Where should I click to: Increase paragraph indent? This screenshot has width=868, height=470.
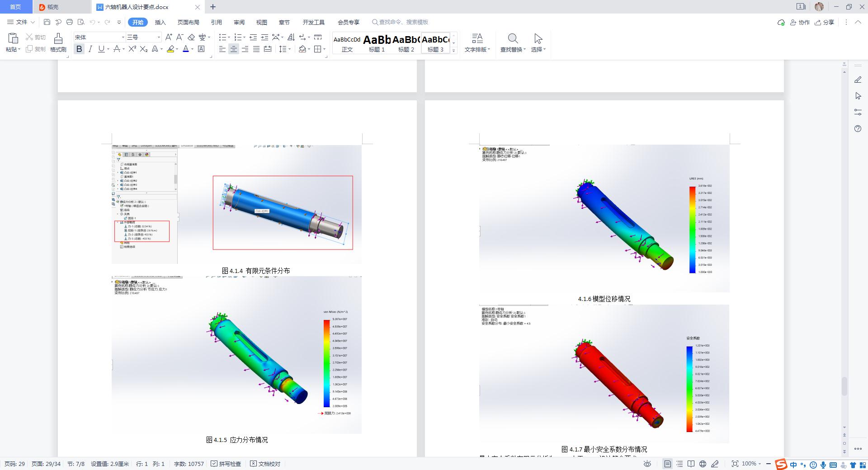264,37
